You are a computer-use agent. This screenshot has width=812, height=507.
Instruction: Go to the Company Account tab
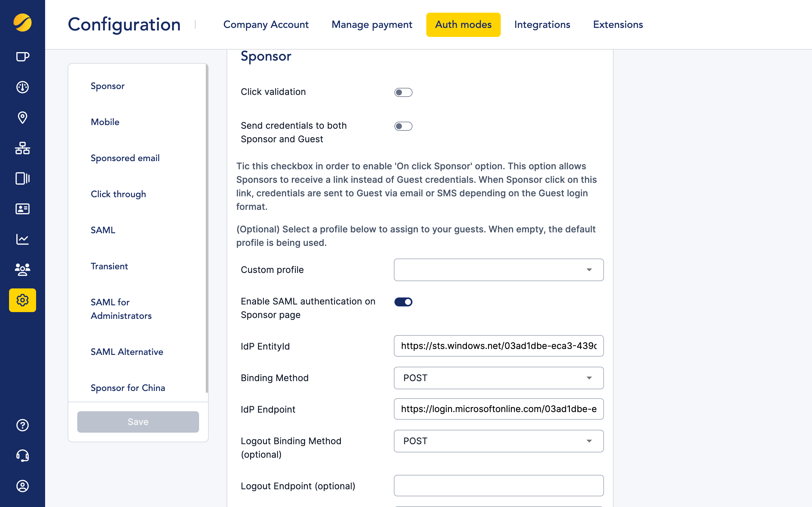266,25
